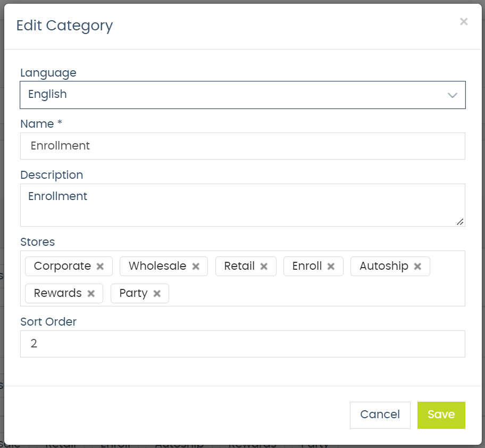Click the Sort Order label
This screenshot has height=448, width=485.
(x=48, y=322)
